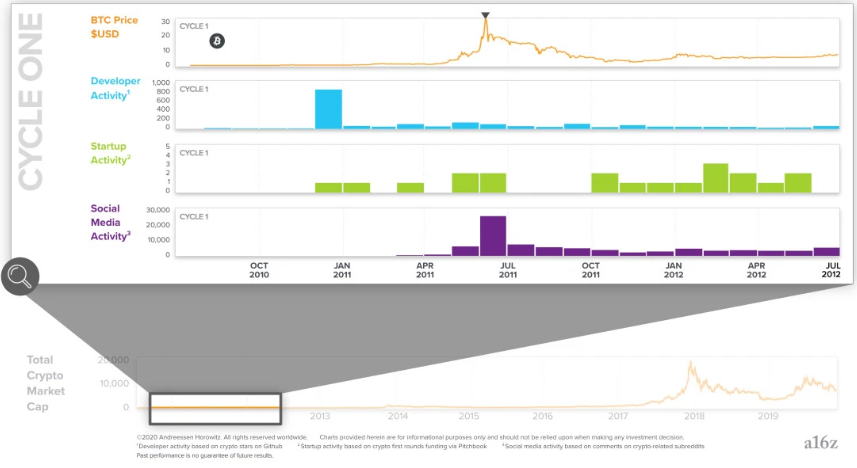Click the Andreessen Horowitz copyright notice
857x468 pixels.
point(220,438)
